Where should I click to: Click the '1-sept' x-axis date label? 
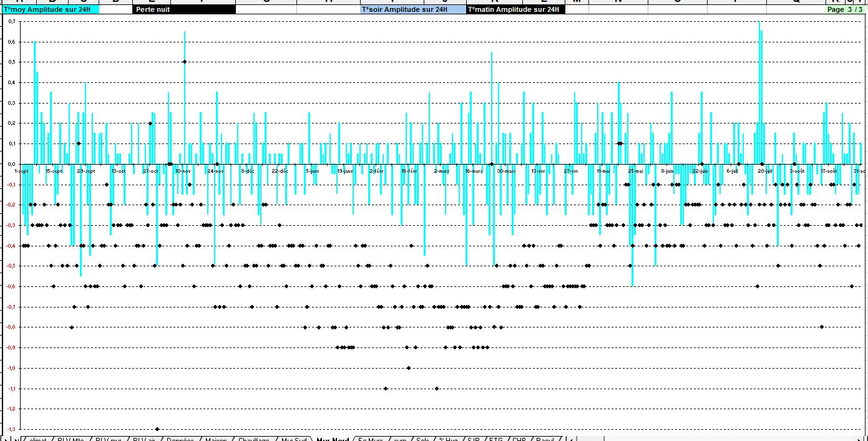[x=22, y=170]
